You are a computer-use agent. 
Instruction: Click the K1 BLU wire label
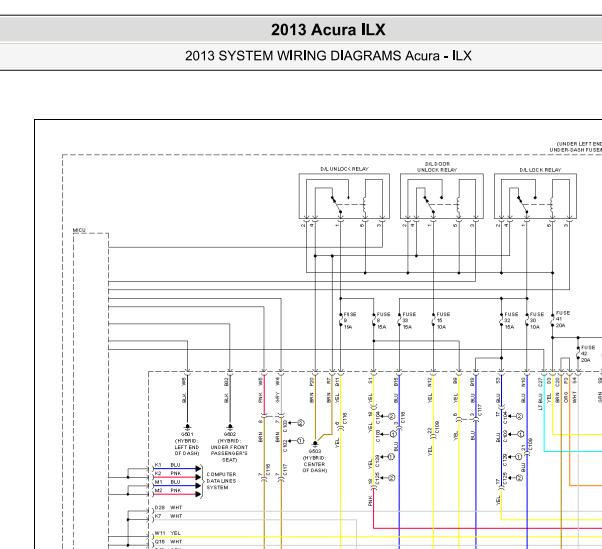tap(167, 465)
